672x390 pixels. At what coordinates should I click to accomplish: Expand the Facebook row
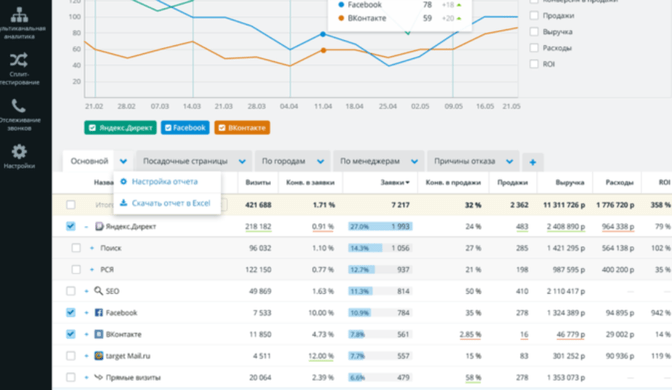click(86, 312)
